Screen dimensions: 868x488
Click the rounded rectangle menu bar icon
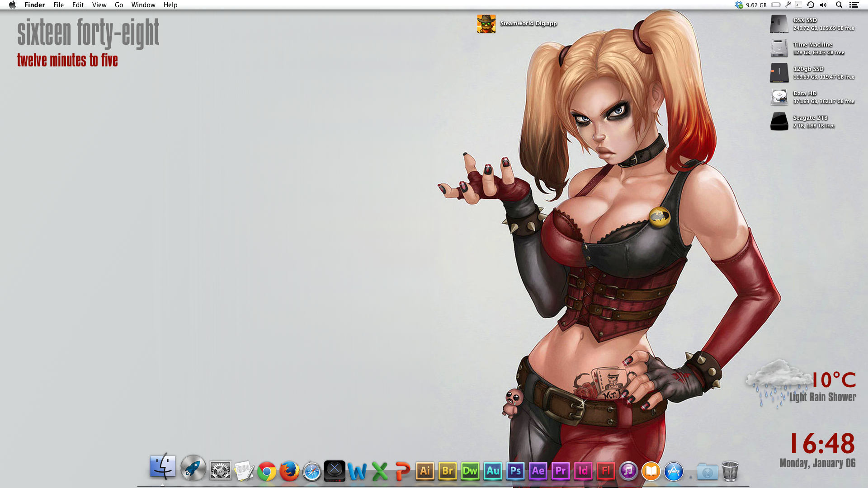point(776,5)
